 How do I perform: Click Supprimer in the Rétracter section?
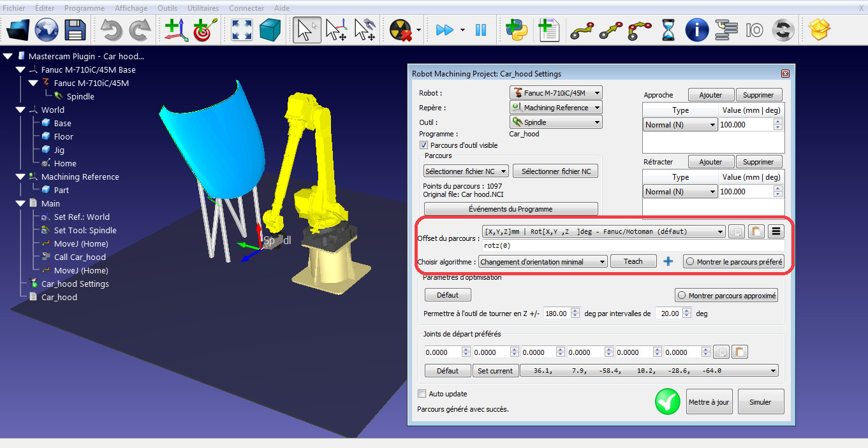click(x=758, y=162)
